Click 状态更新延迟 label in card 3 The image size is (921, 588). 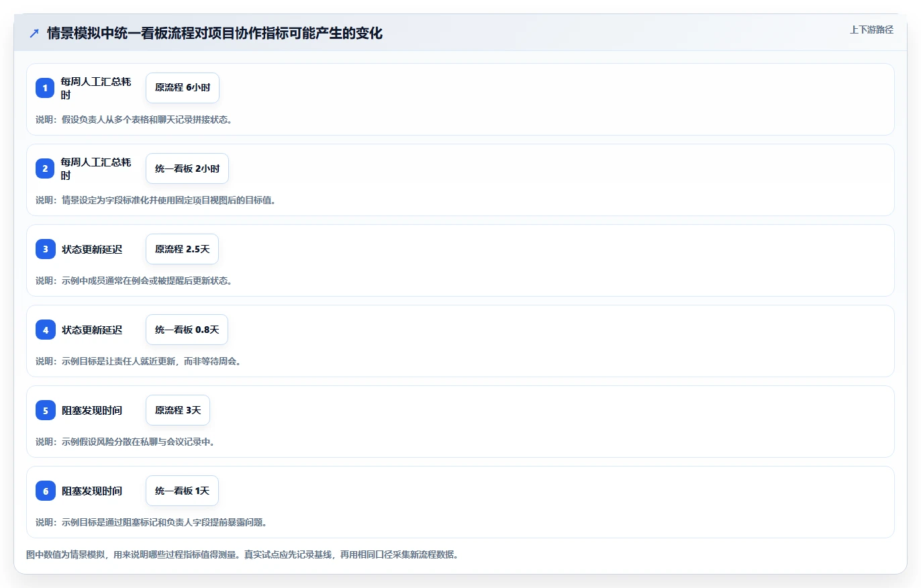(92, 249)
